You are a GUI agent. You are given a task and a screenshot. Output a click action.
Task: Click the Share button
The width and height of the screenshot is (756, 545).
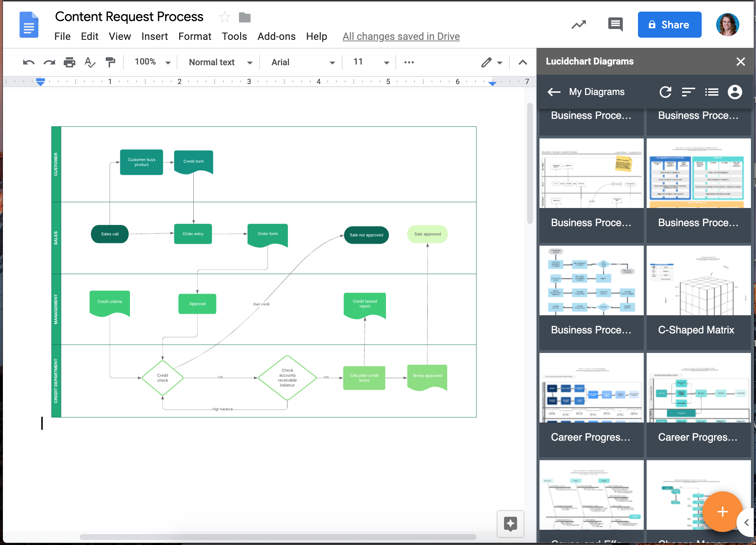(669, 25)
